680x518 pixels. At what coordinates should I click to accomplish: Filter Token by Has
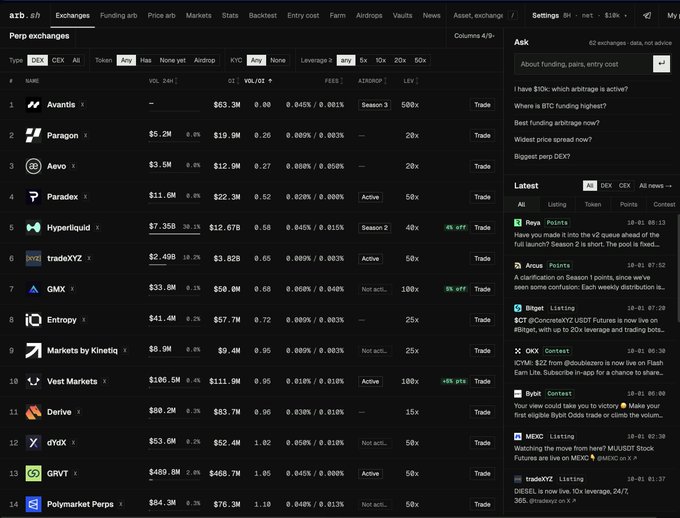point(146,60)
